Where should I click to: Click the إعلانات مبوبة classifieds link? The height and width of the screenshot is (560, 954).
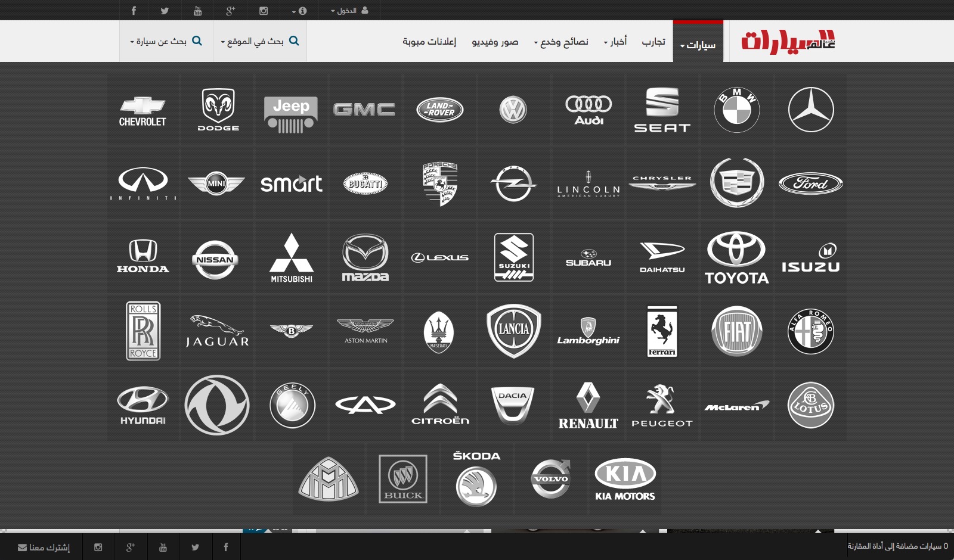[429, 41]
